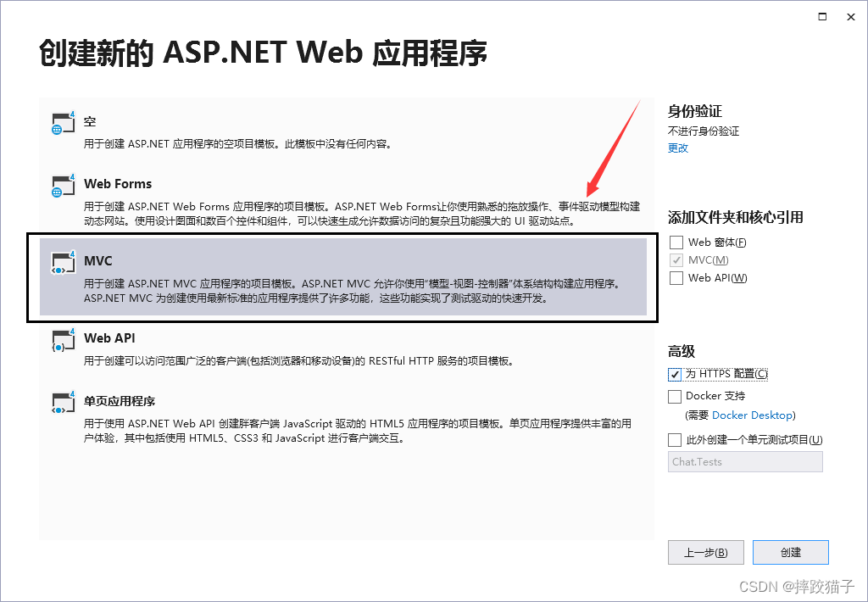Click the Chat.Tests project name field
The width and height of the screenshot is (868, 602).
coord(745,462)
